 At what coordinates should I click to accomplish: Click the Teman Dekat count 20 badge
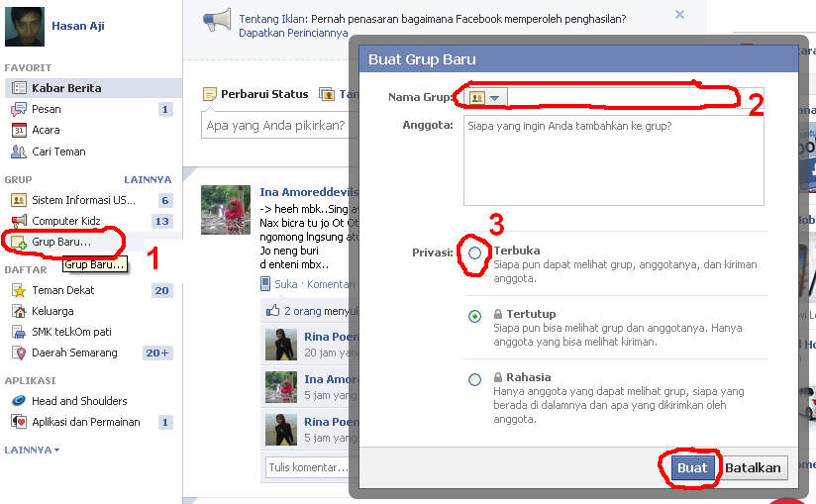click(x=161, y=290)
